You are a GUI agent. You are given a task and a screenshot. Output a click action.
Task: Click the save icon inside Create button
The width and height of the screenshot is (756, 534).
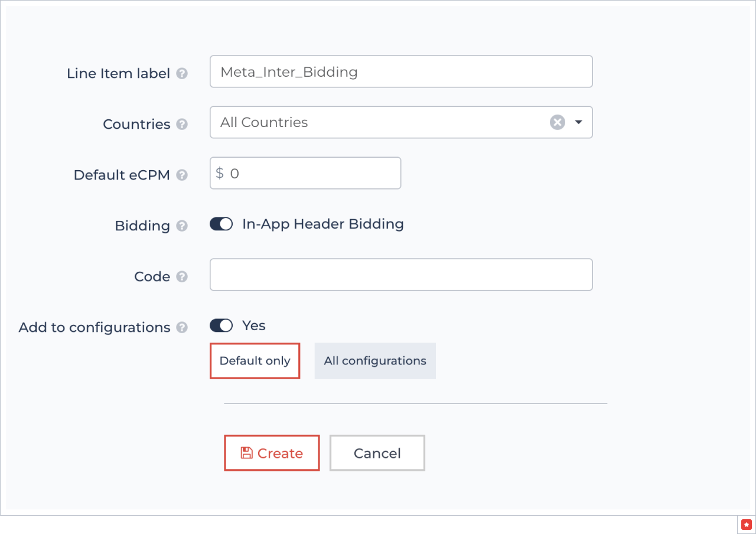click(246, 452)
